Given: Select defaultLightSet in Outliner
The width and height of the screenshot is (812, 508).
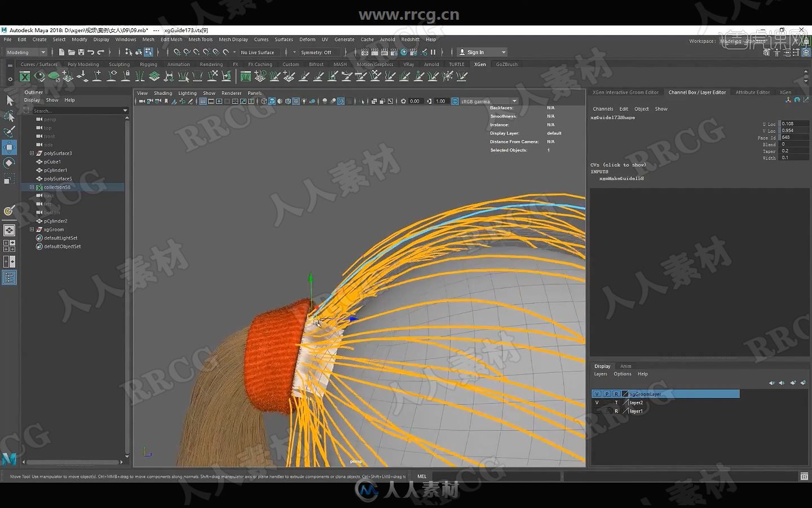Looking at the screenshot, I should click(x=61, y=238).
